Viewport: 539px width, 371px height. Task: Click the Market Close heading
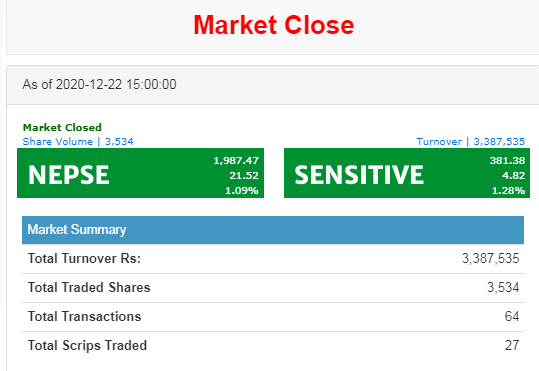(x=274, y=25)
